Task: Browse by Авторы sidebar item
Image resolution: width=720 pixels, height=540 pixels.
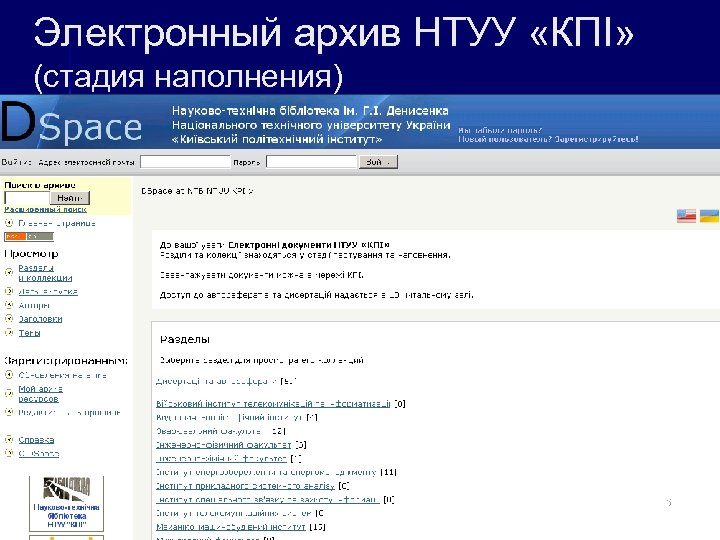Action: pos(34,305)
